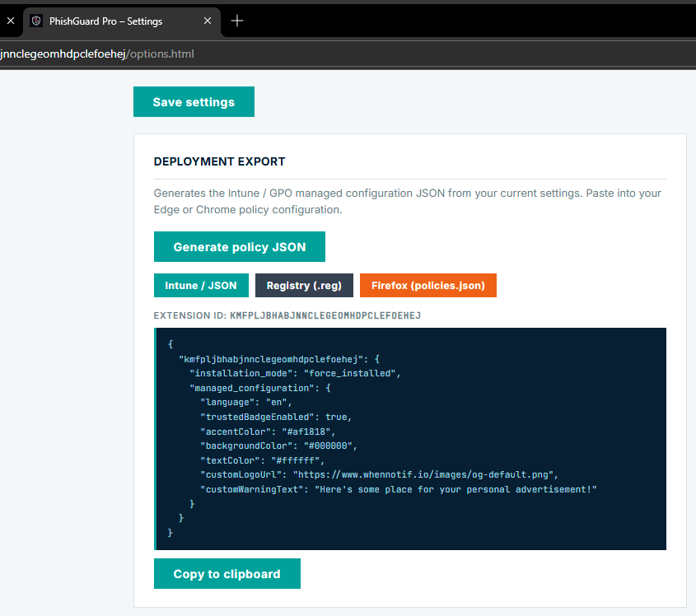The image size is (696, 616).
Task: Click the Save settings button
Action: click(194, 101)
